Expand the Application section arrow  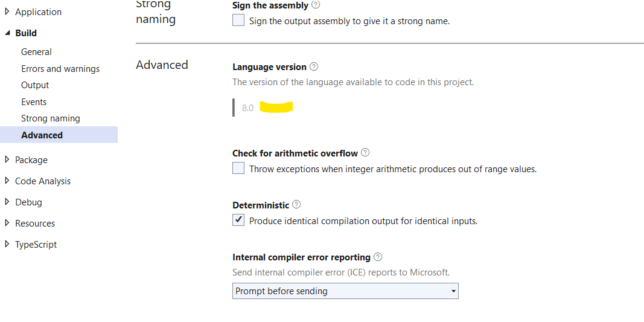point(7,11)
